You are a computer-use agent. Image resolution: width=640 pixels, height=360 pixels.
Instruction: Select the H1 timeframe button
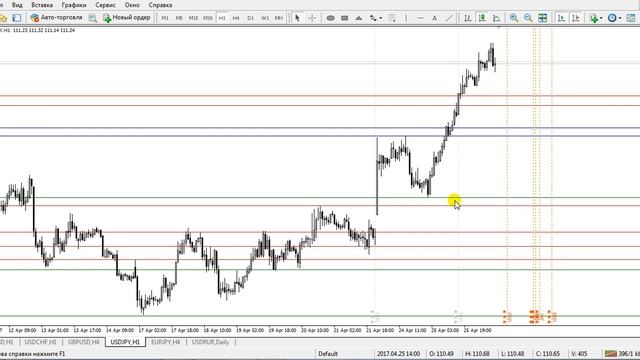click(222, 18)
